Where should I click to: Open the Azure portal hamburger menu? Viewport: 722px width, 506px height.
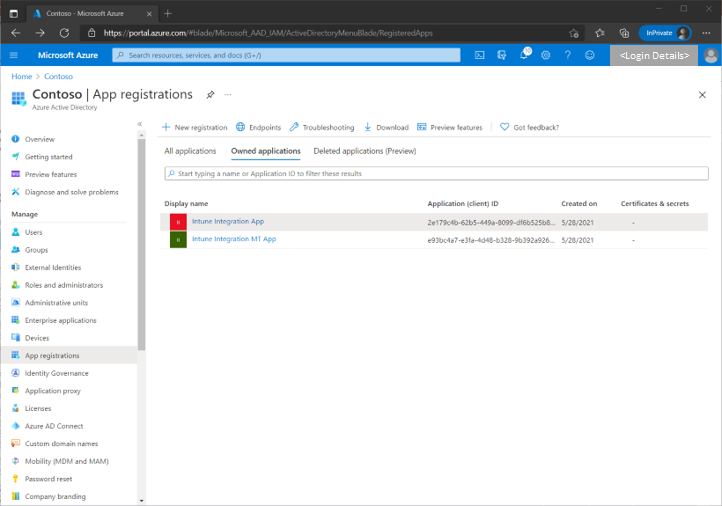tap(14, 55)
